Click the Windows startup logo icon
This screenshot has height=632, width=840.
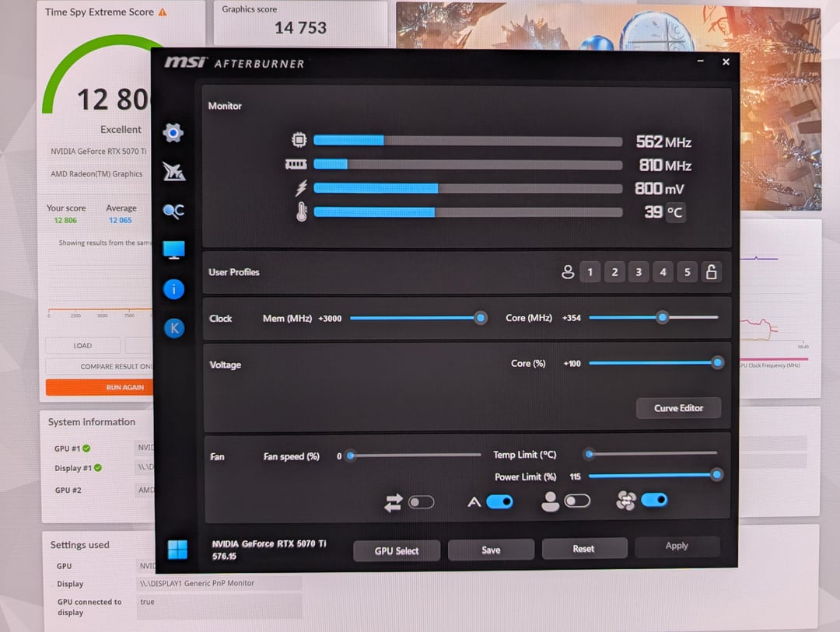click(x=177, y=550)
